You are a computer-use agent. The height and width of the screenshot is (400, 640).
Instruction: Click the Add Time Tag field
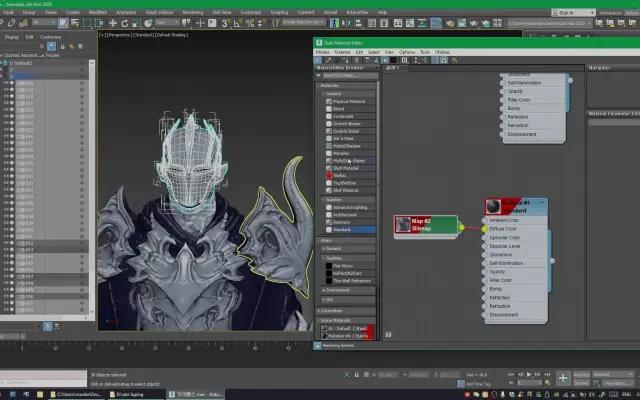pos(478,384)
